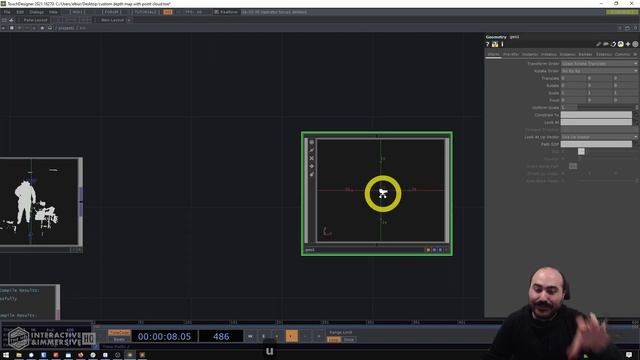This screenshot has height=360, width=640.
Task: Switch to the Xform parameter tab
Action: [x=493, y=54]
